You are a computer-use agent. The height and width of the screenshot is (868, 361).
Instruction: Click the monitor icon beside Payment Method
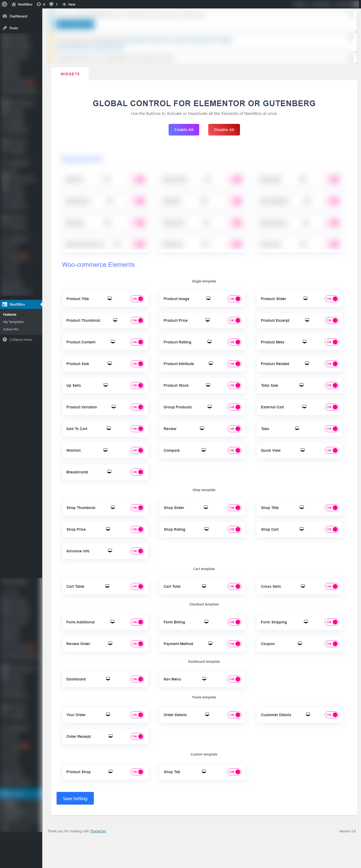click(210, 643)
